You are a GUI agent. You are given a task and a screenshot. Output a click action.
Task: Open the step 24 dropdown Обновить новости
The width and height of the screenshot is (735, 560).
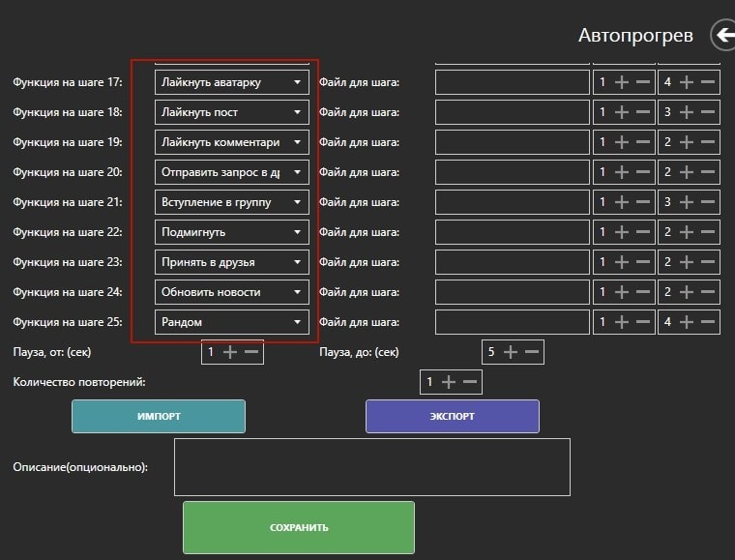point(232,292)
